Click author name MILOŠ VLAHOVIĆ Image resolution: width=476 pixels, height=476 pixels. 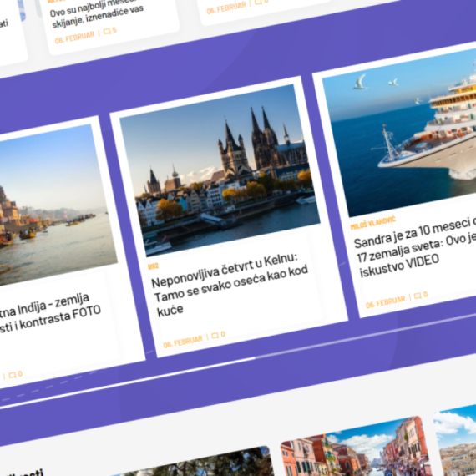tap(373, 223)
